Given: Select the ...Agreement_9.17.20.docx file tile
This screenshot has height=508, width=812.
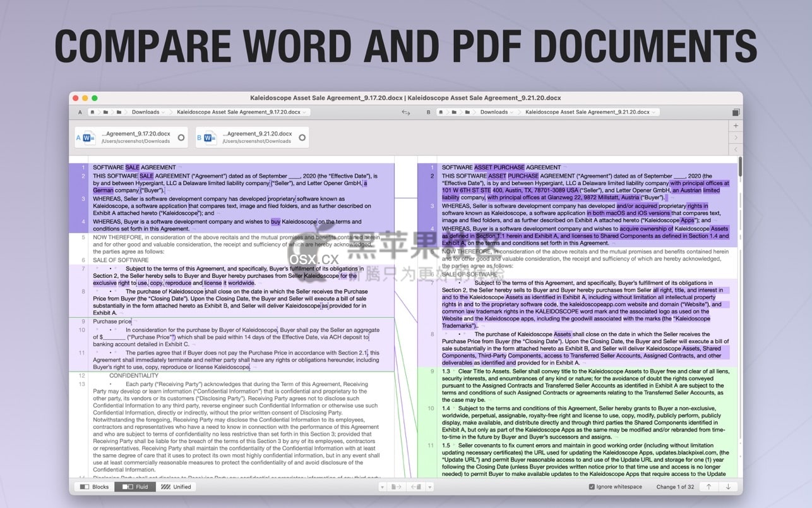Looking at the screenshot, I should [131, 137].
